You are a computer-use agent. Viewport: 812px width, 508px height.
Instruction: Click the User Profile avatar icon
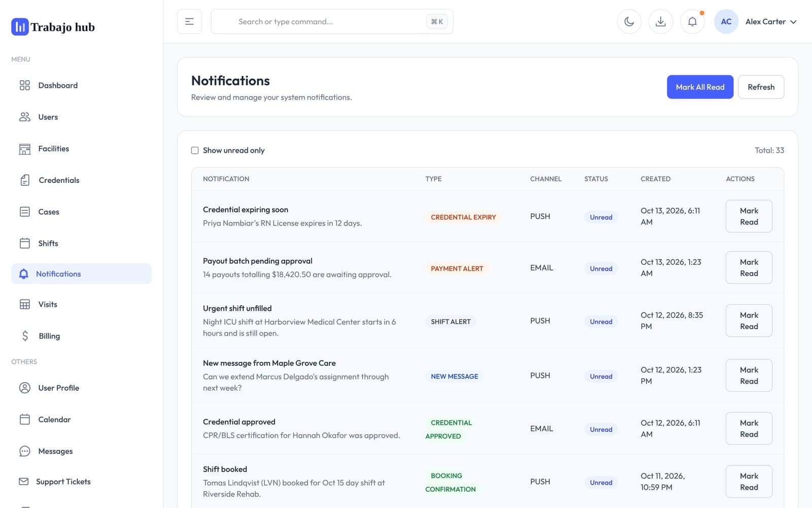[24, 388]
